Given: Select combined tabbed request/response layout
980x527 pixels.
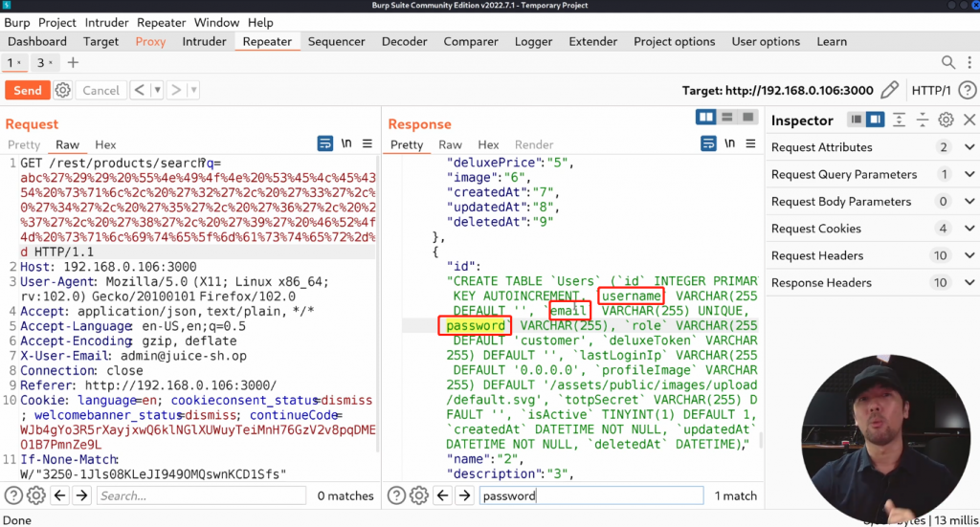Looking at the screenshot, I should (747, 118).
